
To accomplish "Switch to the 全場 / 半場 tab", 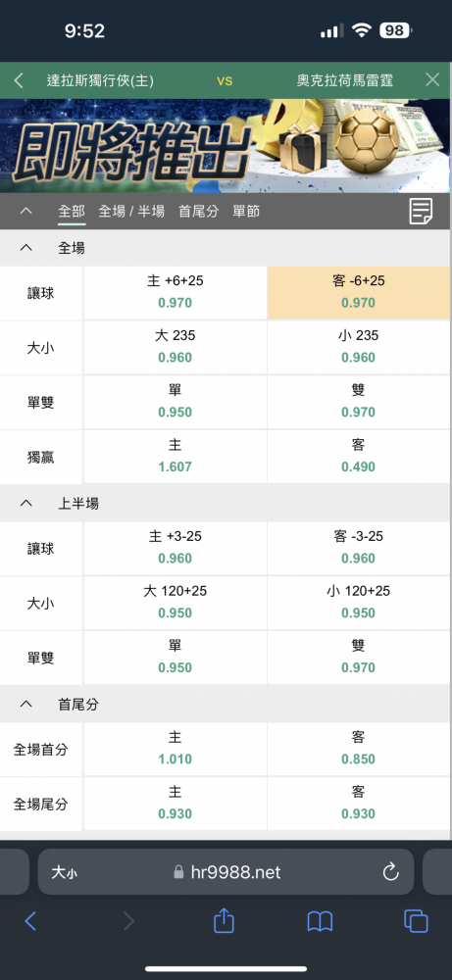I will 131,212.
